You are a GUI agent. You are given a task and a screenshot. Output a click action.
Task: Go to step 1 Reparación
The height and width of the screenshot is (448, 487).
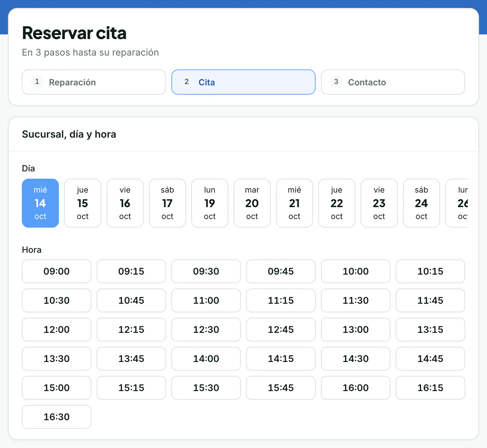click(94, 82)
